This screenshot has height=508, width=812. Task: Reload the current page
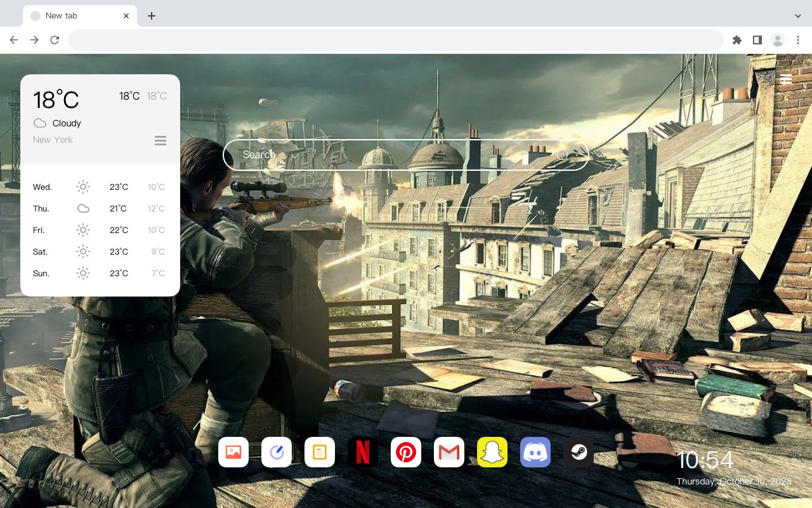[x=55, y=40]
